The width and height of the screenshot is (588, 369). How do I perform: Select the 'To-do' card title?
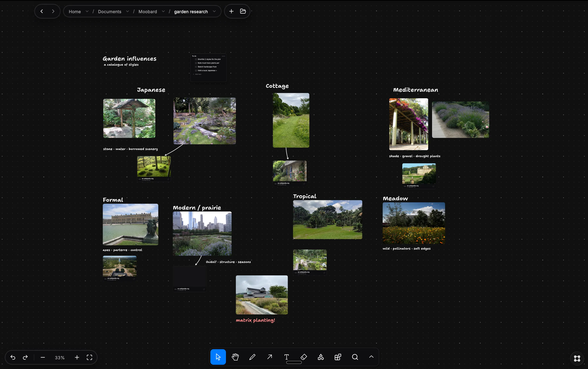tap(194, 56)
